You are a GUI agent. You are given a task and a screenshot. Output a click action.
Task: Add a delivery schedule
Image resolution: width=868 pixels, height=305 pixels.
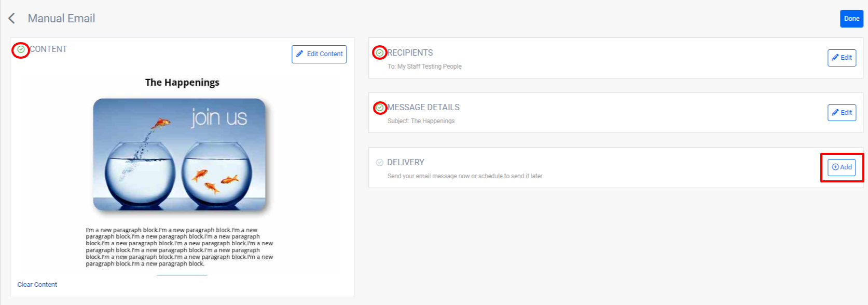click(x=842, y=167)
